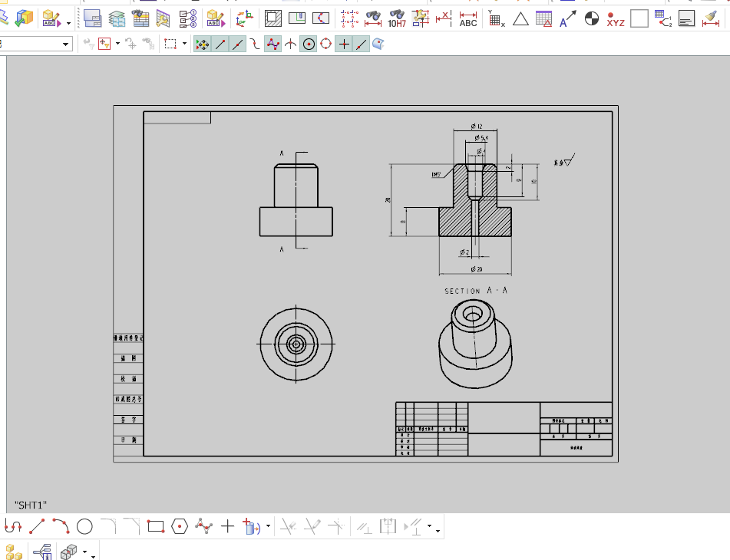Expand the dropdown beside the wireframe cubes icon

click(84, 552)
